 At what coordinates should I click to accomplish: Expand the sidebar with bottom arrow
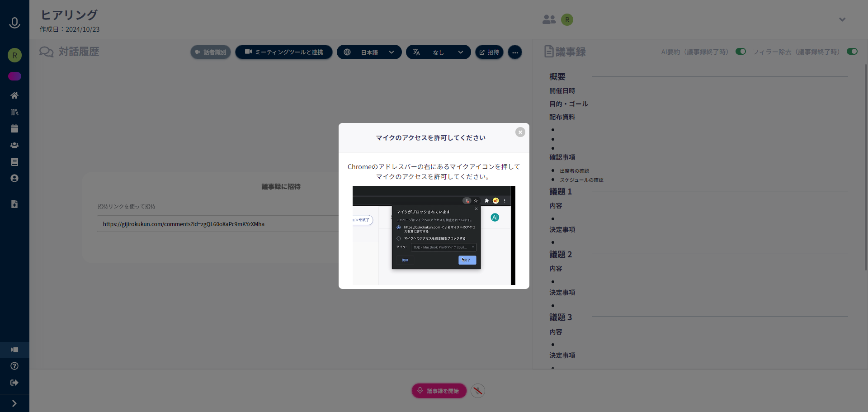pos(14,403)
